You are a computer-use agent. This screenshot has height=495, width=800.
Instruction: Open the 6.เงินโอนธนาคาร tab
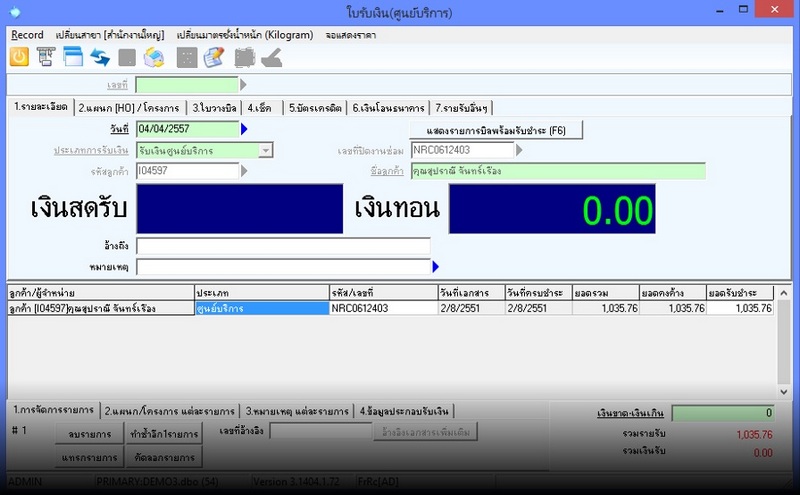click(388, 108)
